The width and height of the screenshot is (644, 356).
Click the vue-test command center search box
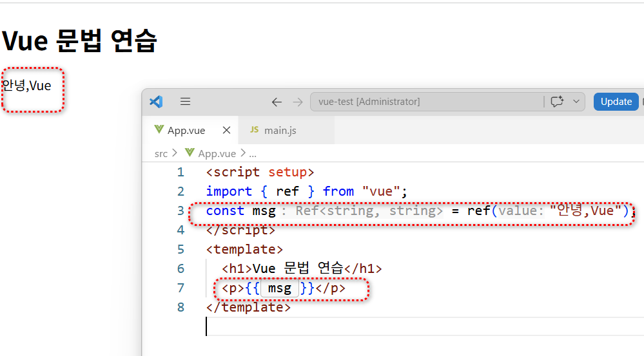(427, 102)
